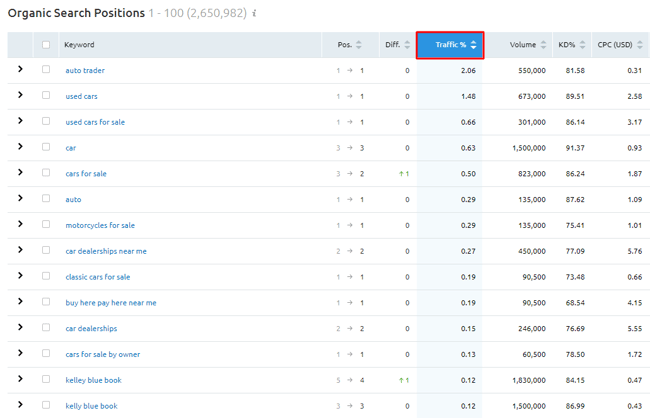
Task: Expand the kelly blue book row
Action: pyautogui.click(x=20, y=405)
